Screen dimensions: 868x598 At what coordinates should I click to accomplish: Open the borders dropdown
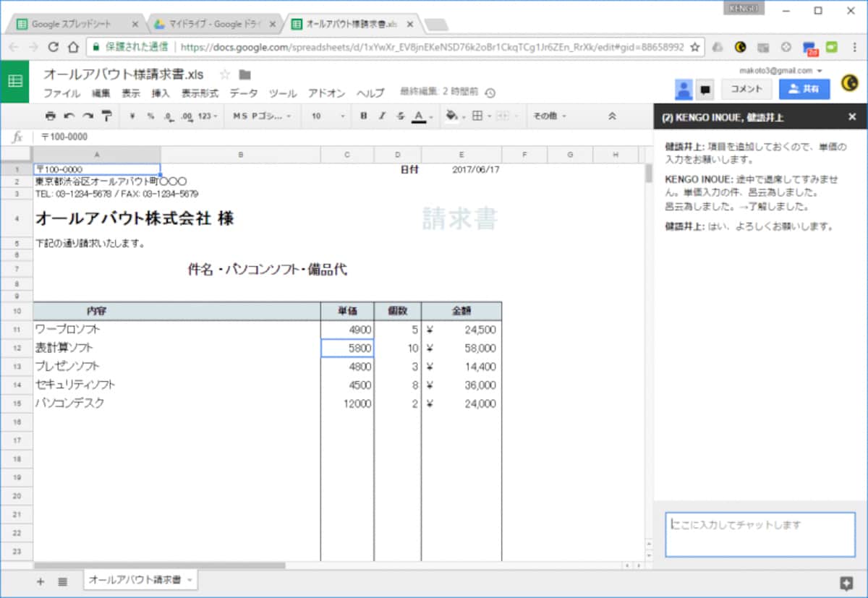point(480,116)
